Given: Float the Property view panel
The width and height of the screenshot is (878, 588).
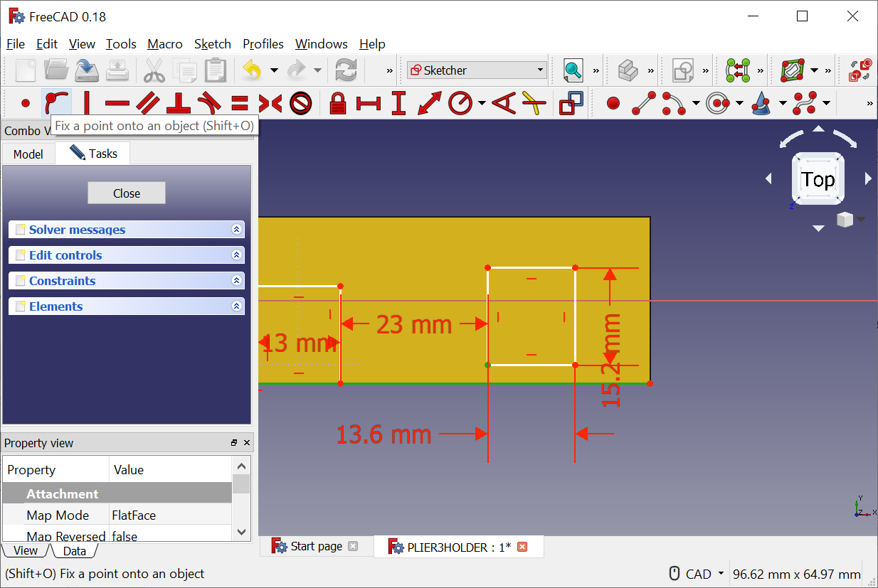Looking at the screenshot, I should click(234, 443).
